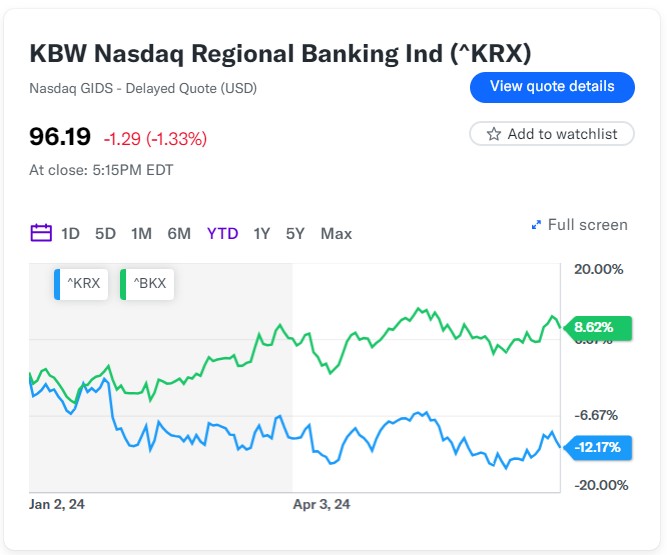
Task: Open the calendar date range picker icon
Action: (41, 233)
